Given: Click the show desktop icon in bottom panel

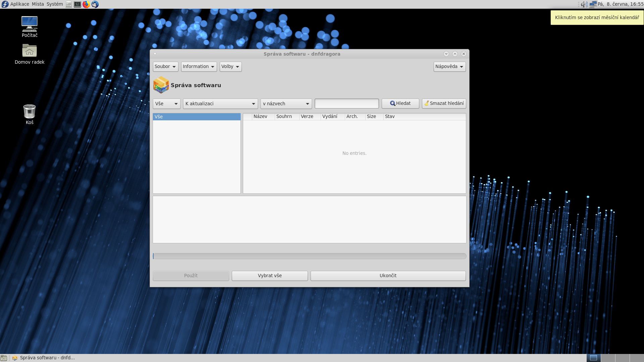Looking at the screenshot, I should tap(4, 358).
